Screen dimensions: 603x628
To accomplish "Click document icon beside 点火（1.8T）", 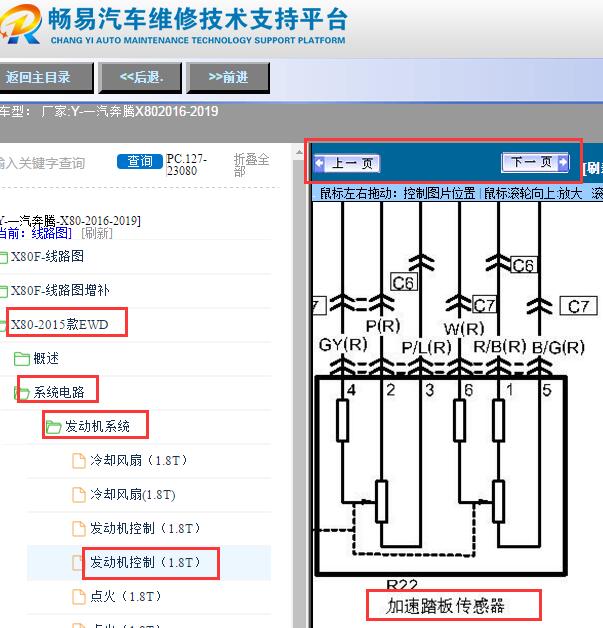I will point(78,597).
